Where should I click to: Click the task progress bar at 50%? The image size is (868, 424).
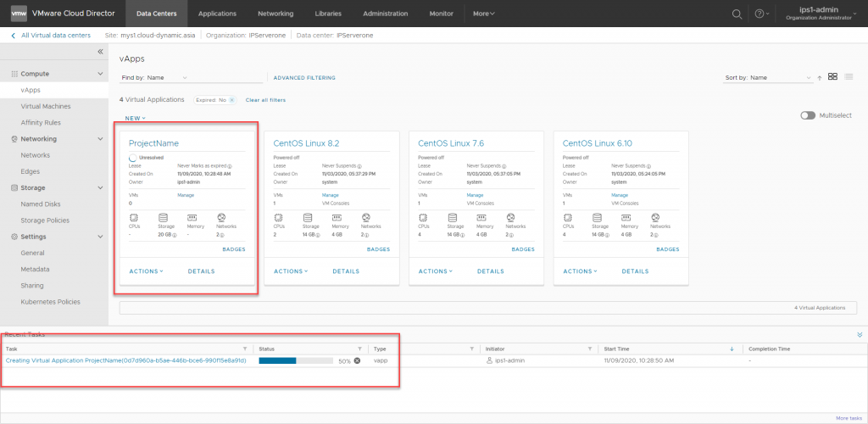click(x=295, y=360)
